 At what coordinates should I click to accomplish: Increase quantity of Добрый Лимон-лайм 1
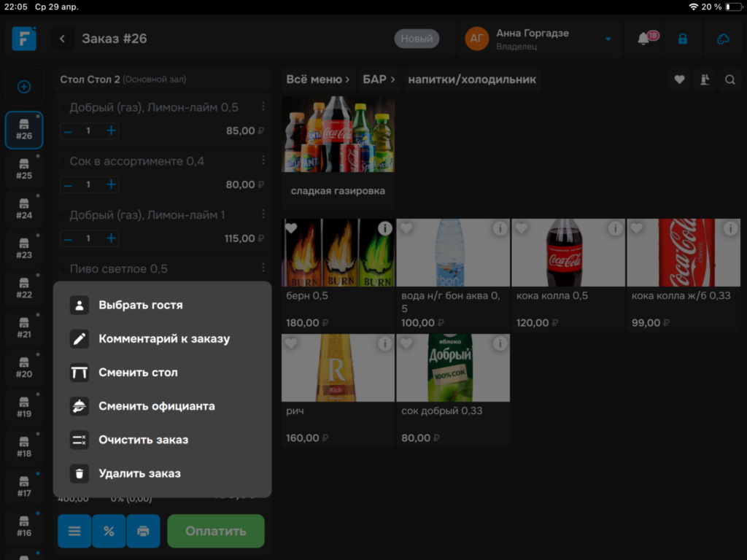click(x=111, y=238)
